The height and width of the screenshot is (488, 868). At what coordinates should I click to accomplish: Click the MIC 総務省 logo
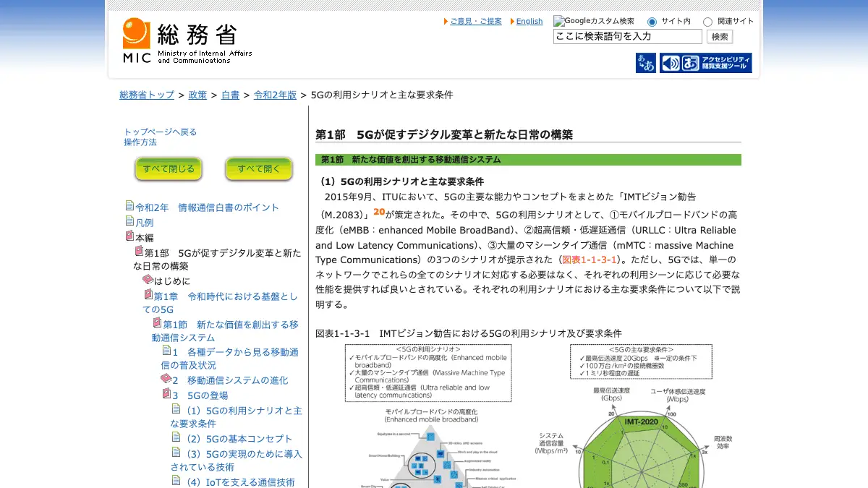(x=187, y=41)
